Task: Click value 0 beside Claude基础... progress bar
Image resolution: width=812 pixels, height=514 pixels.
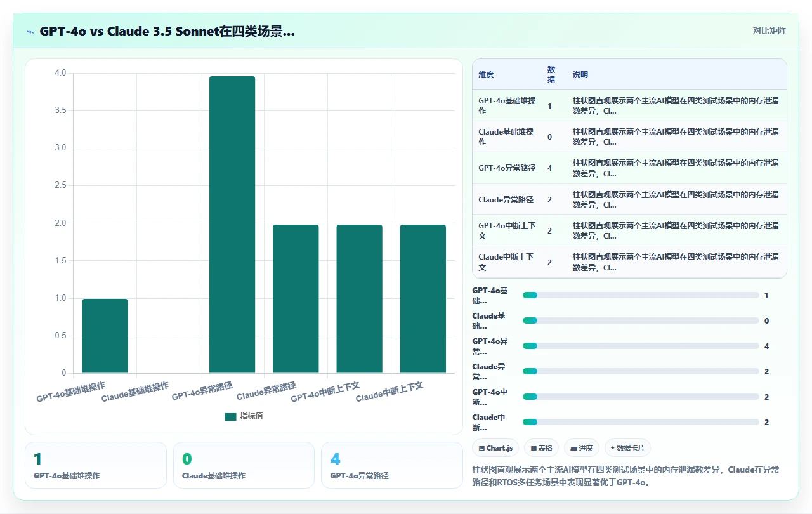Action: click(767, 320)
